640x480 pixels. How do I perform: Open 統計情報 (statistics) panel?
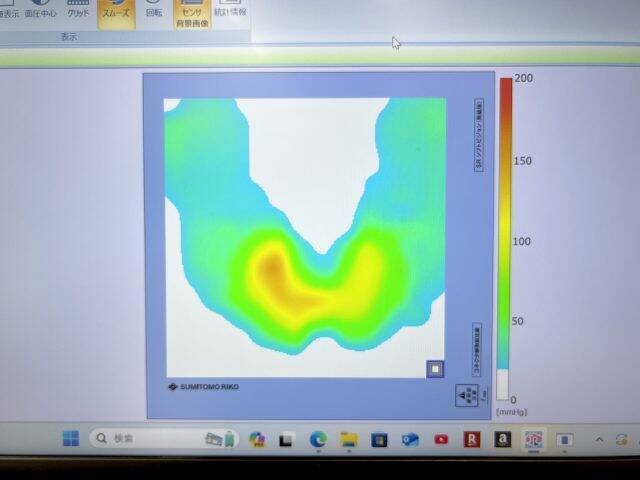230,10
